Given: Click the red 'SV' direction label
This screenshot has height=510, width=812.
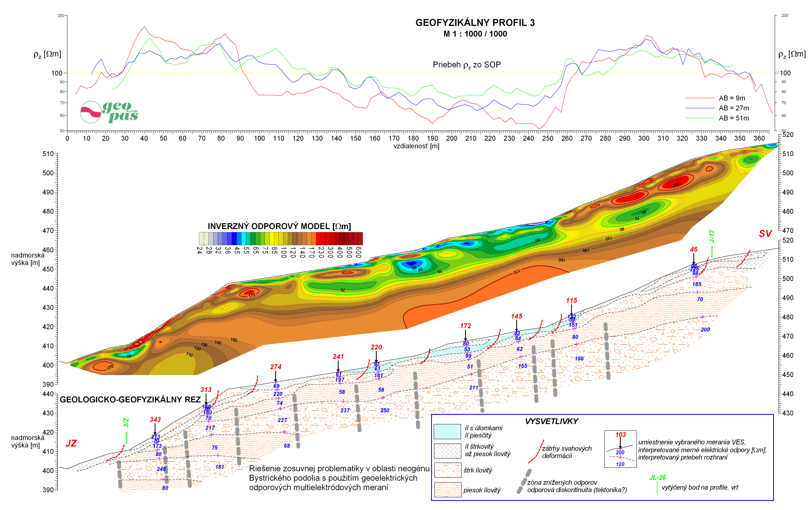Looking at the screenshot, I should (765, 233).
